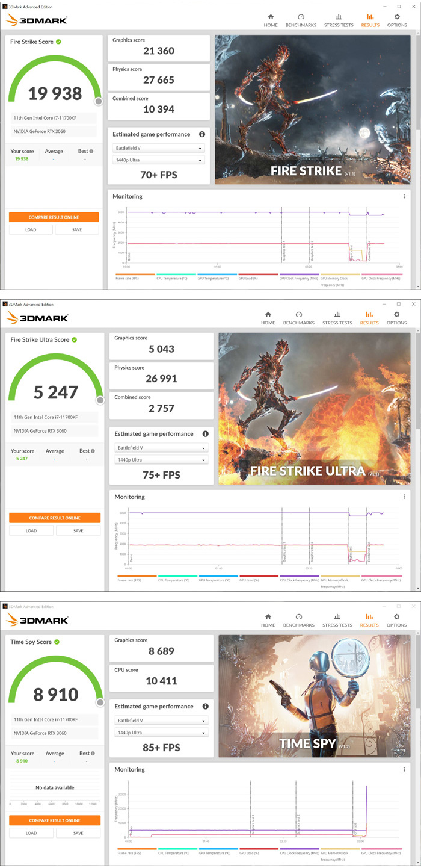
Task: Click Combined score value 2 757
Action: coord(161,409)
